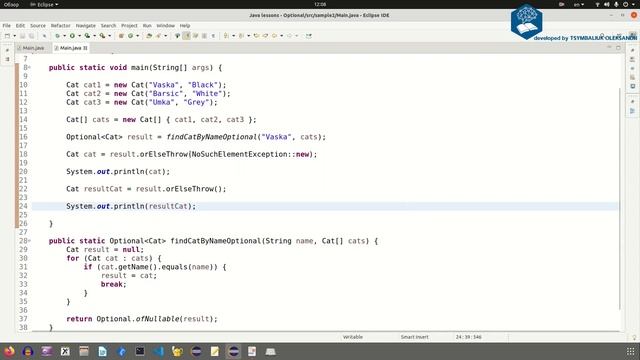Viewport: 640px width, 360px height.
Task: Click the Smart Insert status field
Action: tap(415, 337)
